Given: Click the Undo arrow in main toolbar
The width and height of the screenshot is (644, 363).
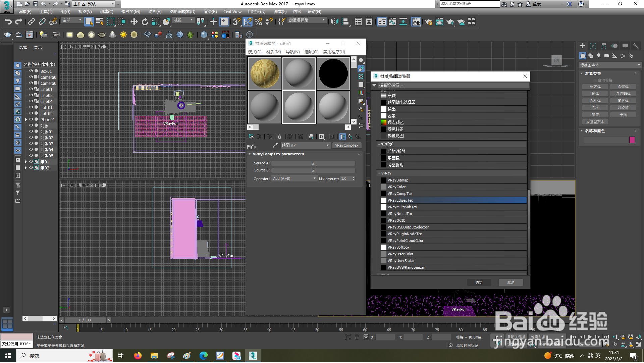Looking at the screenshot, I should (8, 22).
